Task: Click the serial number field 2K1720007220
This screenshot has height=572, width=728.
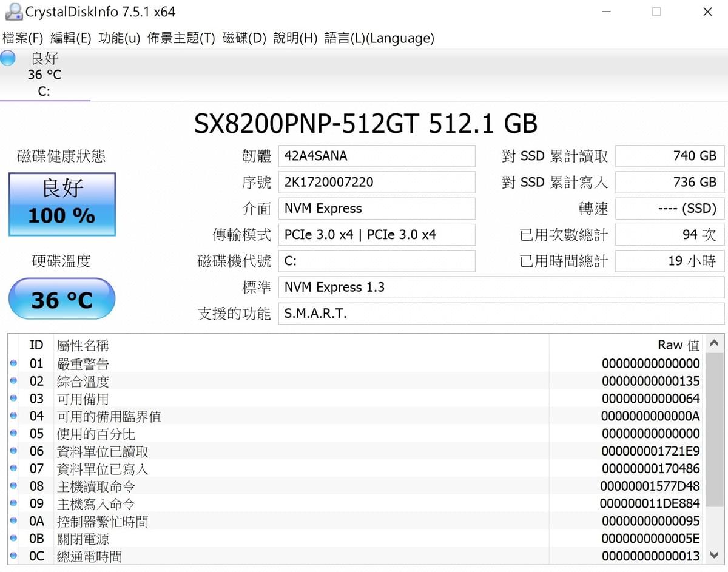Action: click(377, 182)
